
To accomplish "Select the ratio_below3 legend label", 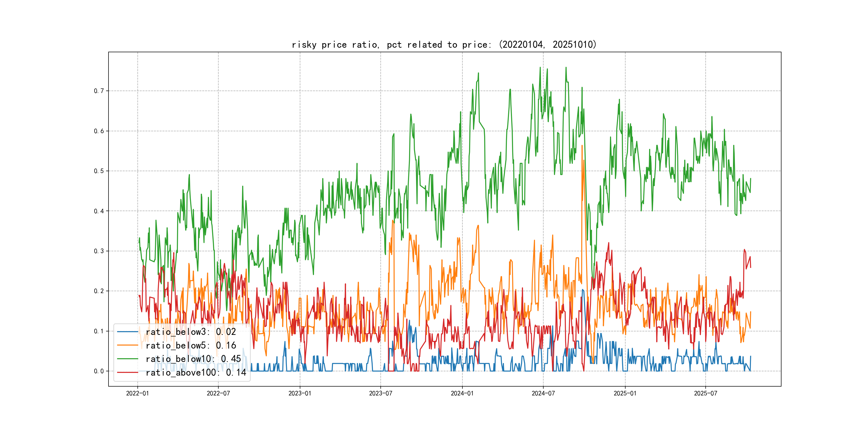I will 191,332.
